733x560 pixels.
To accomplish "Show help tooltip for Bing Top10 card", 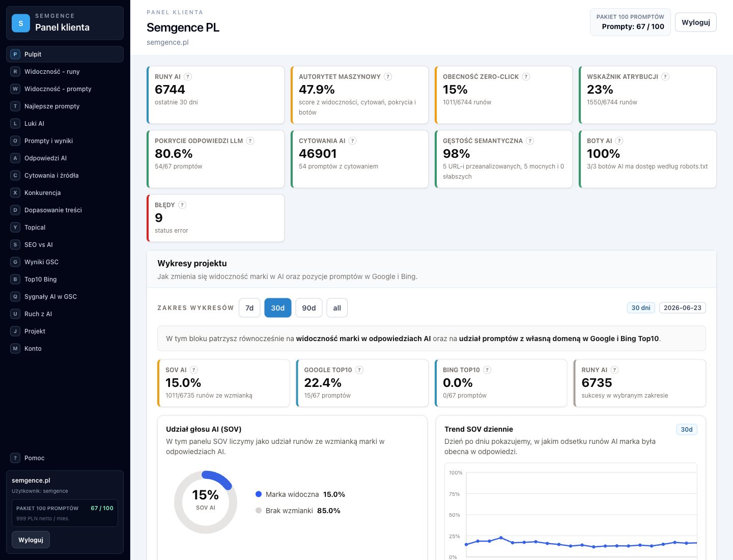I will [487, 370].
